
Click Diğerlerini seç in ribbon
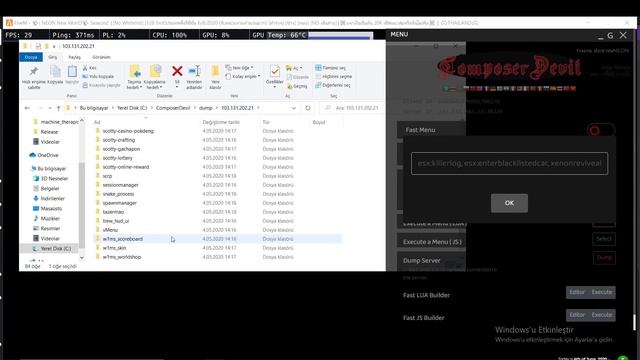point(332,85)
